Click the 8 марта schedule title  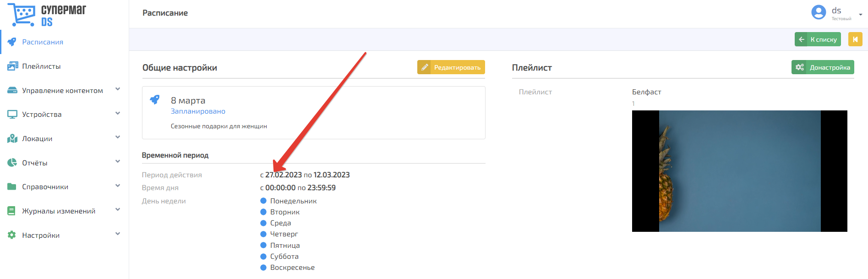(x=188, y=100)
